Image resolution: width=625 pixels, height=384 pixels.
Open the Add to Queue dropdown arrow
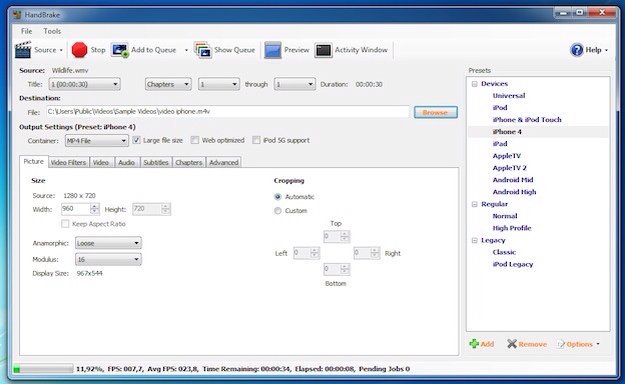(186, 50)
